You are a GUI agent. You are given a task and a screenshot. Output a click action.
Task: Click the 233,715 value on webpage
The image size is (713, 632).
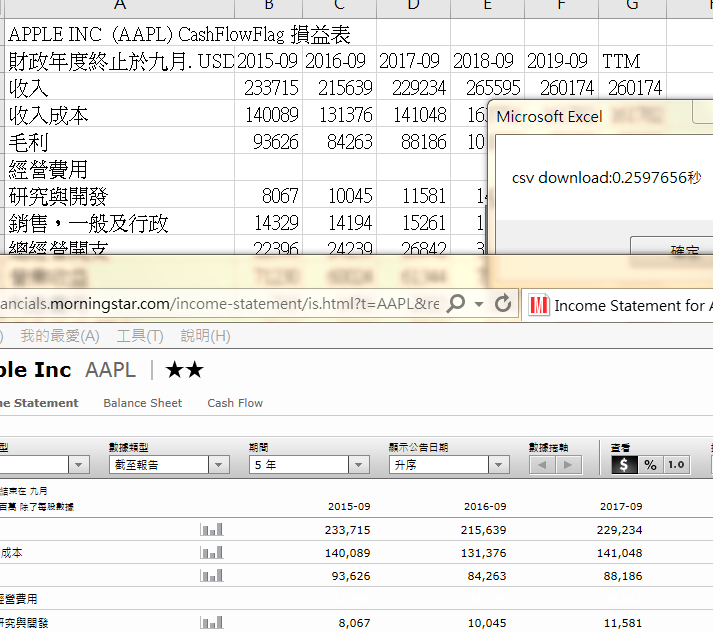pyautogui.click(x=347, y=530)
